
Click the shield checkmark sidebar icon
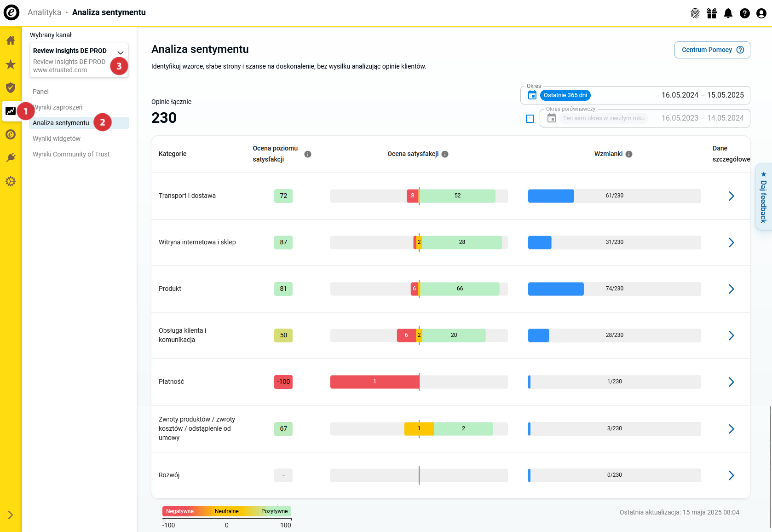[x=11, y=87]
